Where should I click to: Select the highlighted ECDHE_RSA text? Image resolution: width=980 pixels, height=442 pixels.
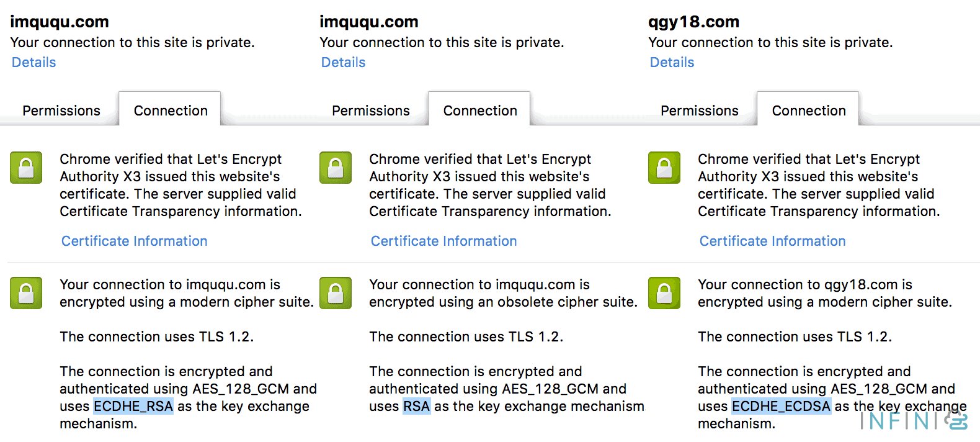[x=133, y=406]
